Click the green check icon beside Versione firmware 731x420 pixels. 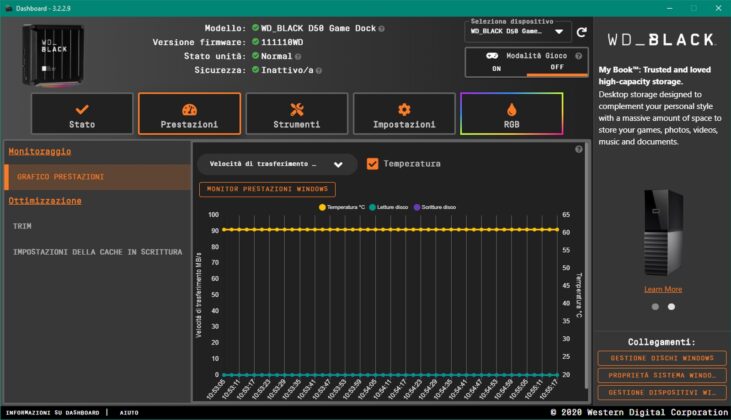coord(255,42)
